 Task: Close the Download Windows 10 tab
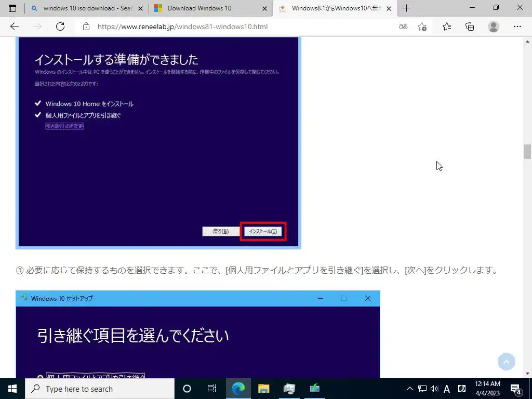(264, 8)
